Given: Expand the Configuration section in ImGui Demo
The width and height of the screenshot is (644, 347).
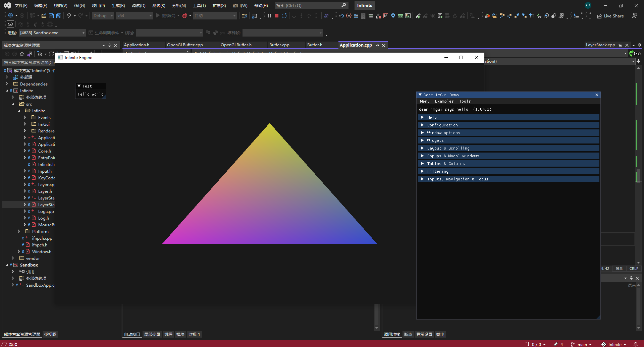Looking at the screenshot, I should point(508,125).
